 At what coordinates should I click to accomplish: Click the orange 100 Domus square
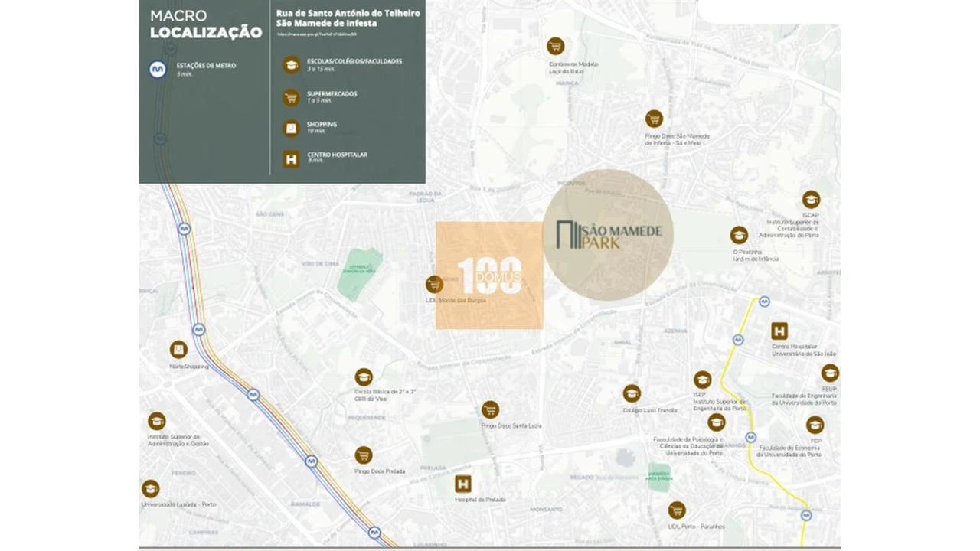point(489,275)
